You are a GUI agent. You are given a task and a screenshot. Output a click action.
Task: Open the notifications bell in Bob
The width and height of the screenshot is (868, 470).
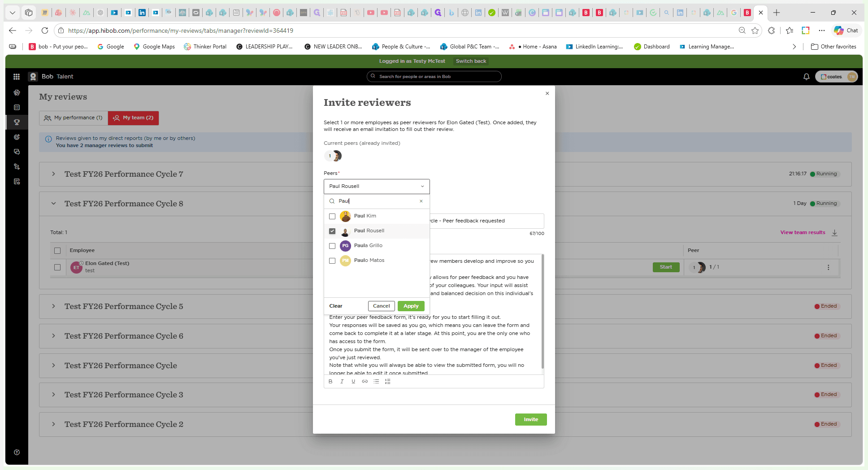pos(806,77)
